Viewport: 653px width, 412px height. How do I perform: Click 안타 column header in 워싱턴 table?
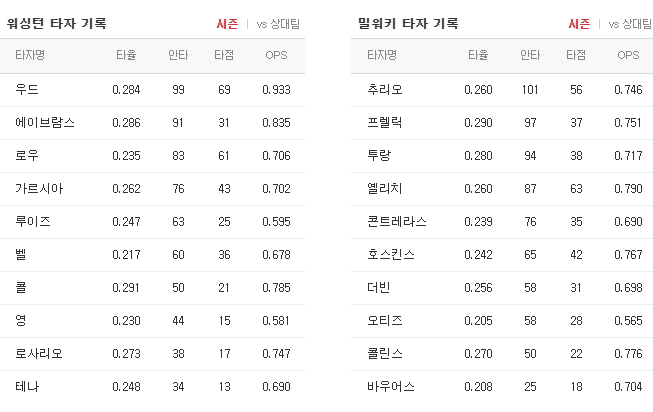[x=178, y=55]
